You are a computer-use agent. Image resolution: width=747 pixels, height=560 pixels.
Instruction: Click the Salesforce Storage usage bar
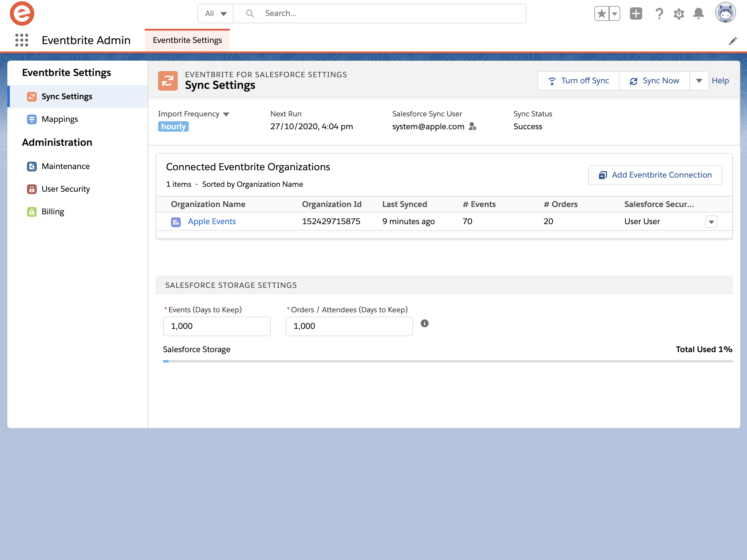pyautogui.click(x=448, y=361)
